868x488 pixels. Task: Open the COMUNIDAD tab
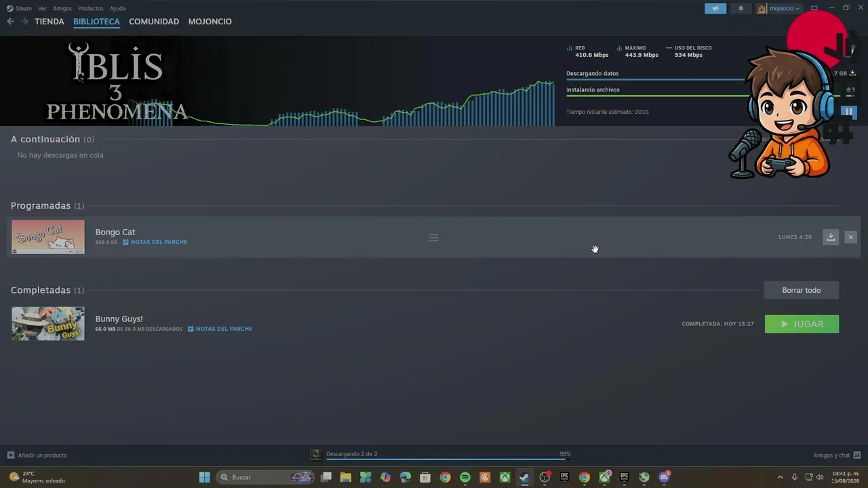click(154, 22)
